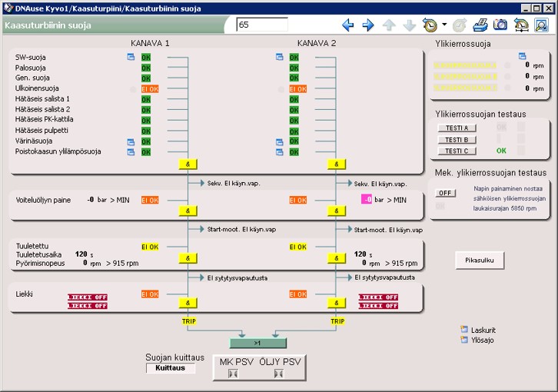
Task: Print the display with printer icon
Action: [480, 25]
